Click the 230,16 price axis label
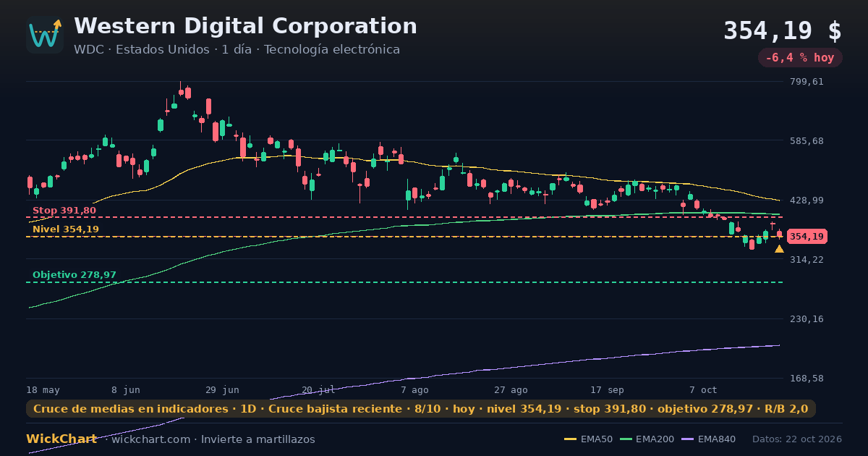 pyautogui.click(x=807, y=319)
